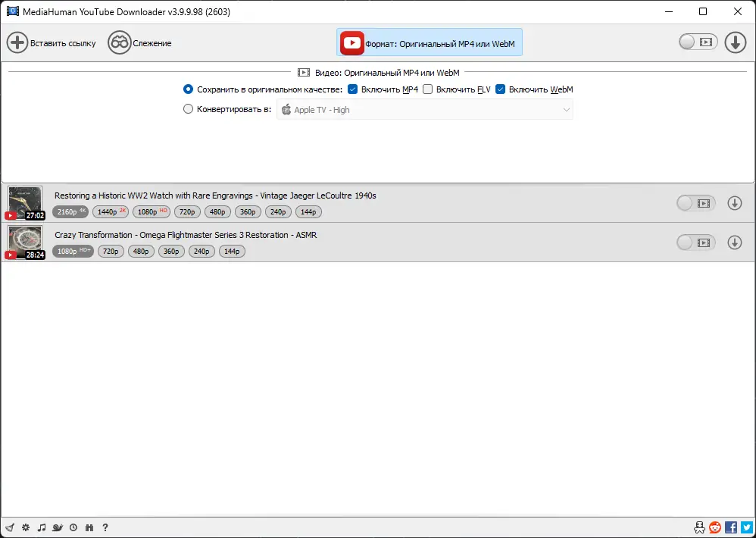Image resolution: width=756 pixels, height=538 pixels.
Task: Click the music note icon in status bar
Action: click(x=42, y=527)
